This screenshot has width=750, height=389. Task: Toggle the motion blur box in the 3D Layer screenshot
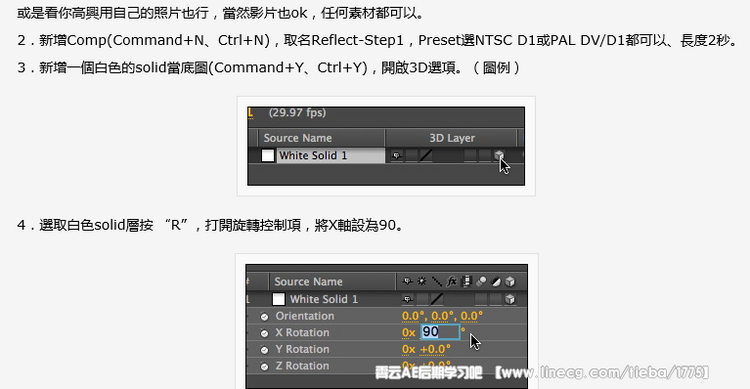pyautogui.click(x=470, y=155)
